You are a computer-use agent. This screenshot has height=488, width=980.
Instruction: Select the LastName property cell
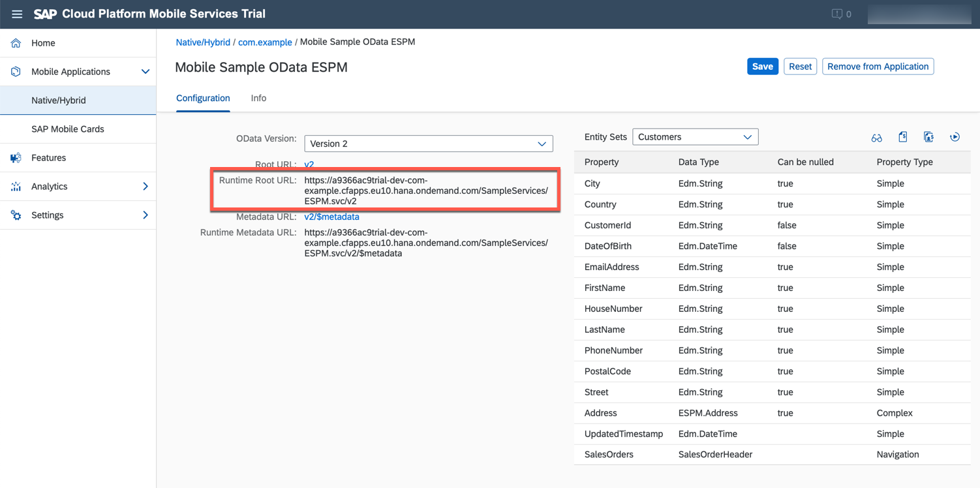coord(605,330)
